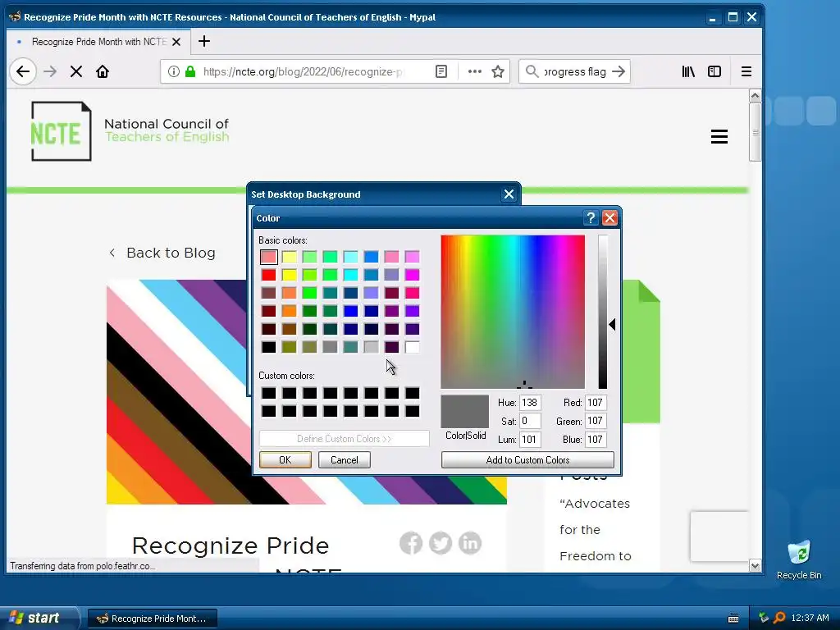Viewport: 840px width, 630px height.
Task: Click the search box containing progress flag
Action: coord(575,71)
